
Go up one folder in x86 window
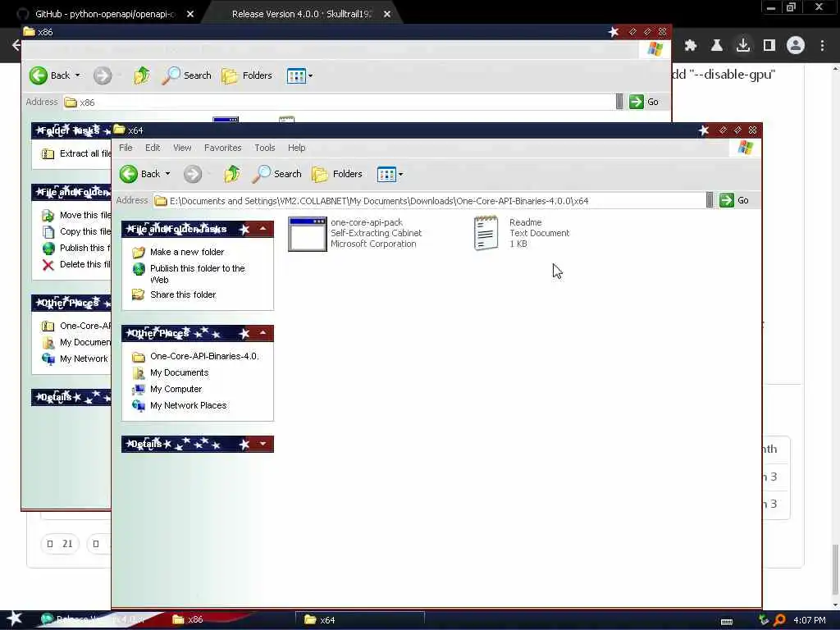pyautogui.click(x=142, y=75)
